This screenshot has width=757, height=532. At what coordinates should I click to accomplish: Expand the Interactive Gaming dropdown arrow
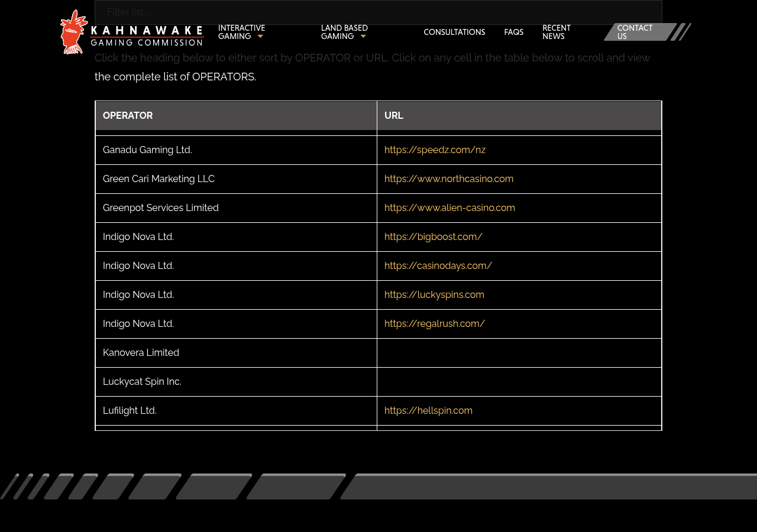pos(260,37)
